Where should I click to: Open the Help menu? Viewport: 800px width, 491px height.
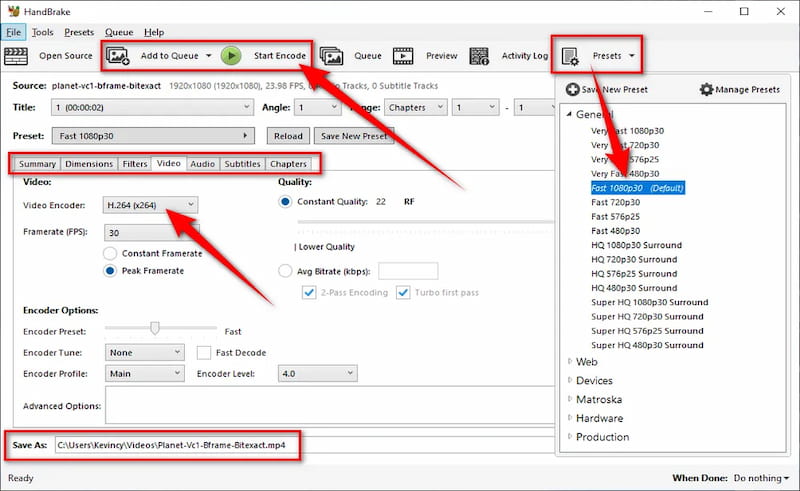(x=154, y=32)
